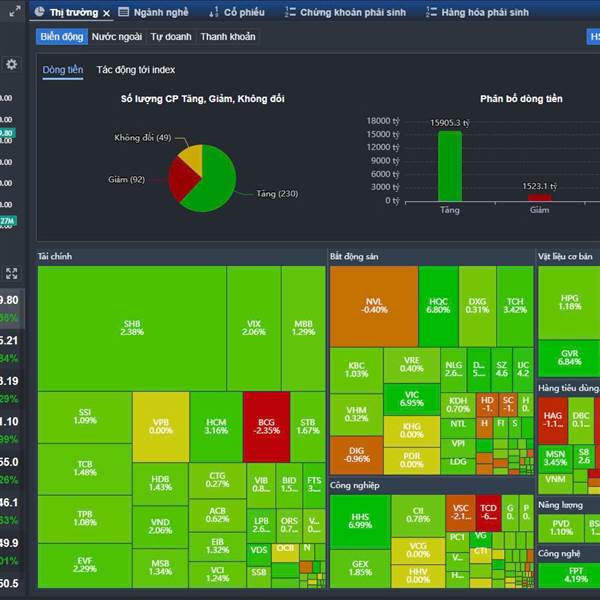Select the Dòng tiền sub-tab
600x600 pixels.
[x=63, y=70]
